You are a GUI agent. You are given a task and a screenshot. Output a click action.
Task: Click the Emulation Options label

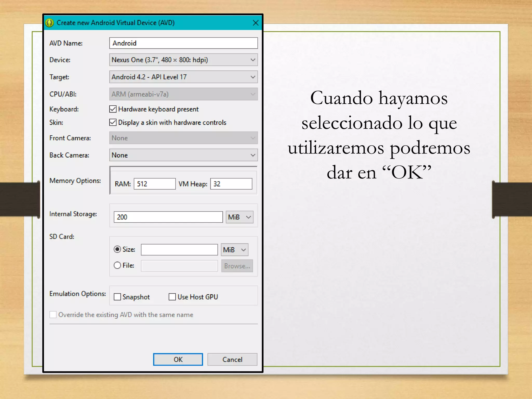pos(78,294)
